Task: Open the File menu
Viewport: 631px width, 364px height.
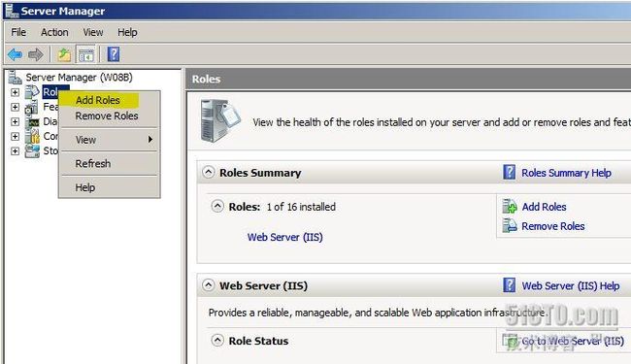Action: tap(18, 32)
